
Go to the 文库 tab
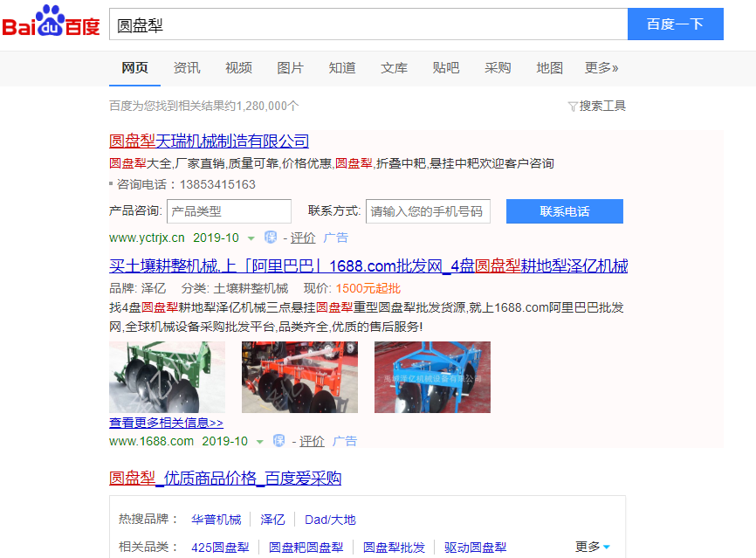(x=394, y=68)
